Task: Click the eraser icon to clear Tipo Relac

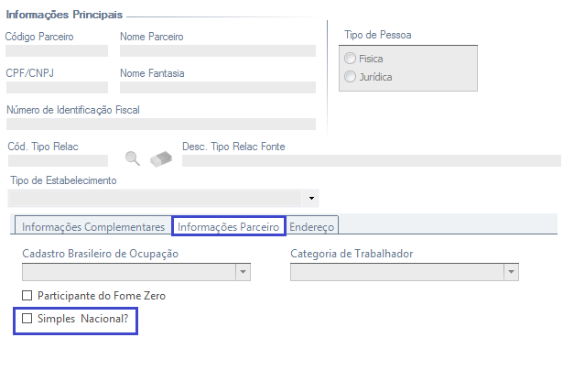Action: click(x=161, y=158)
